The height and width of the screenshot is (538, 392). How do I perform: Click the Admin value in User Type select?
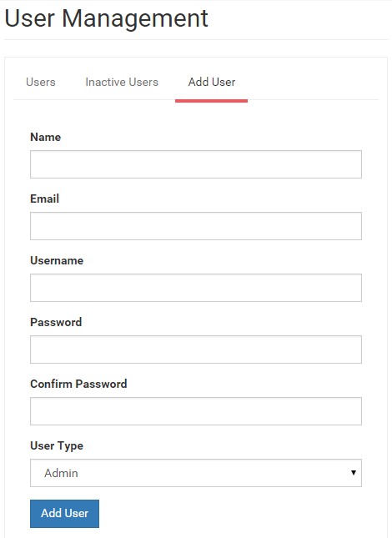click(x=61, y=473)
